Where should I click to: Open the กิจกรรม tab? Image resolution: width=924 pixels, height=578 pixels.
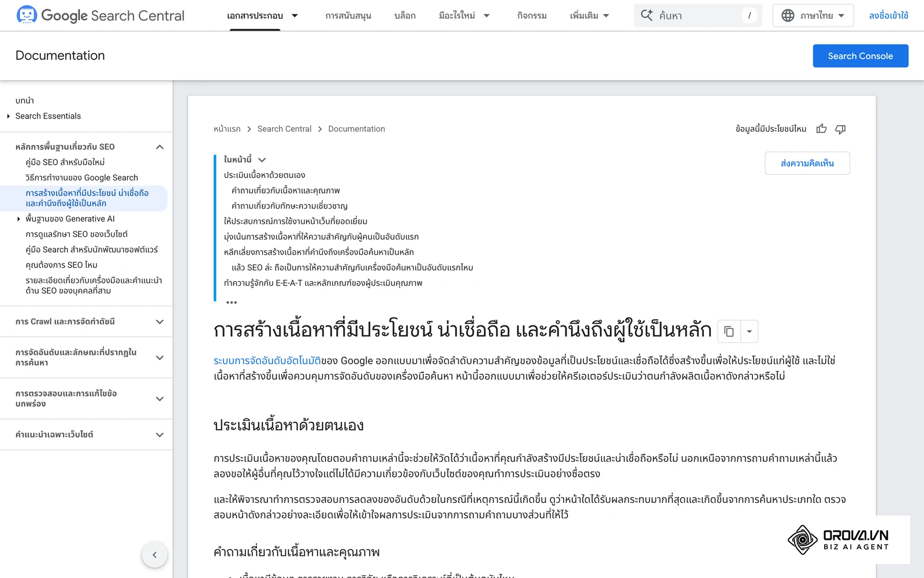[x=532, y=16]
